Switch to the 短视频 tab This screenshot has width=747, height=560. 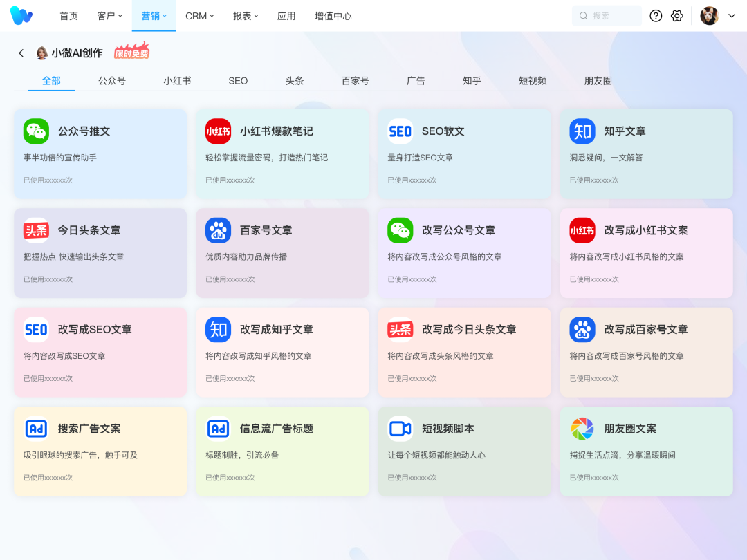(x=533, y=81)
